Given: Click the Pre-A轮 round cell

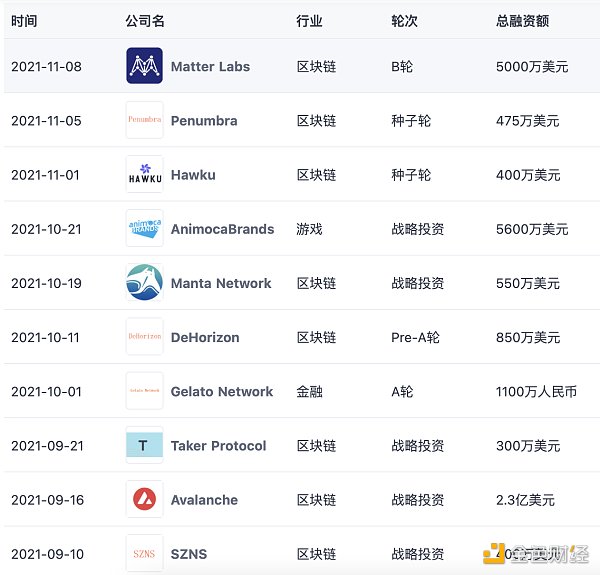Looking at the screenshot, I should point(415,337).
